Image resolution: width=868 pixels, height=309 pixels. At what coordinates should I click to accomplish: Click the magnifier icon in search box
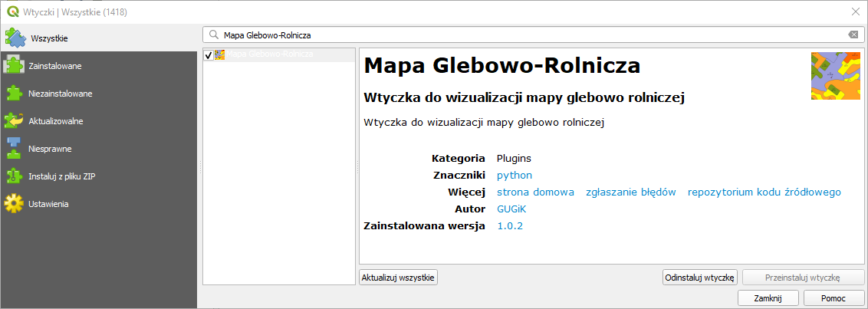point(213,35)
